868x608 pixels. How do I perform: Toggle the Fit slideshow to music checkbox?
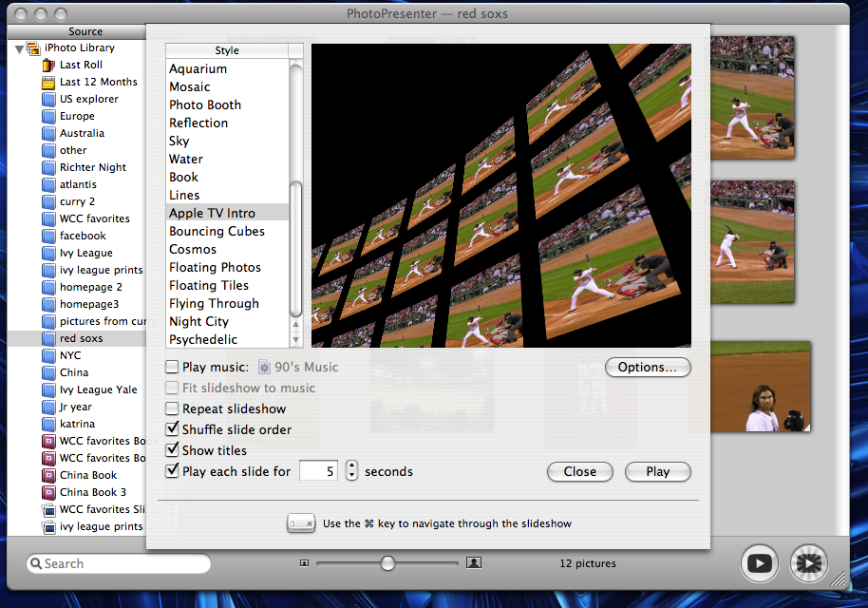click(172, 388)
